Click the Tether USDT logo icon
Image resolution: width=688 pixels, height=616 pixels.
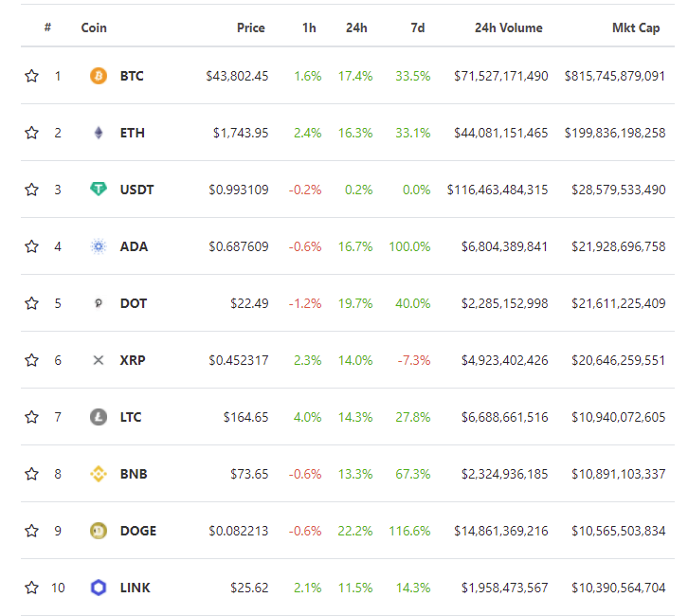click(99, 190)
